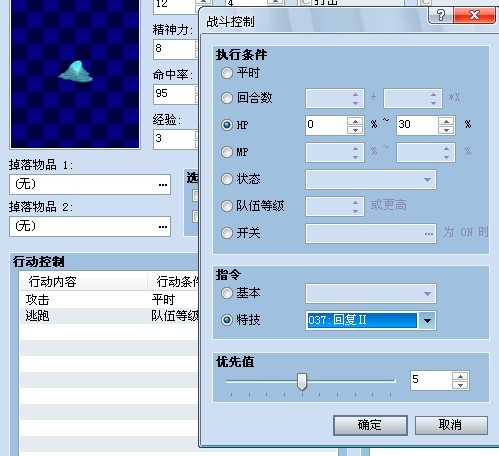Decrease the HP maximum value with down arrow

tap(446, 130)
